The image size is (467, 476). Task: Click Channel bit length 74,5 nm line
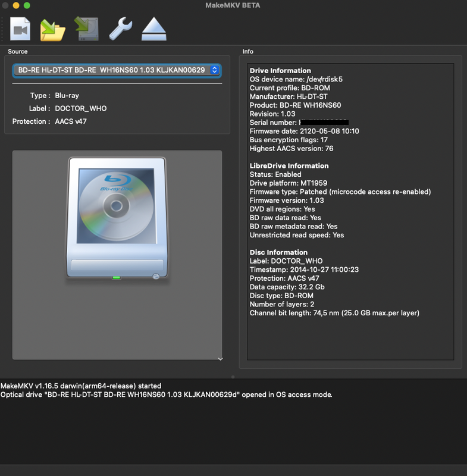(334, 313)
